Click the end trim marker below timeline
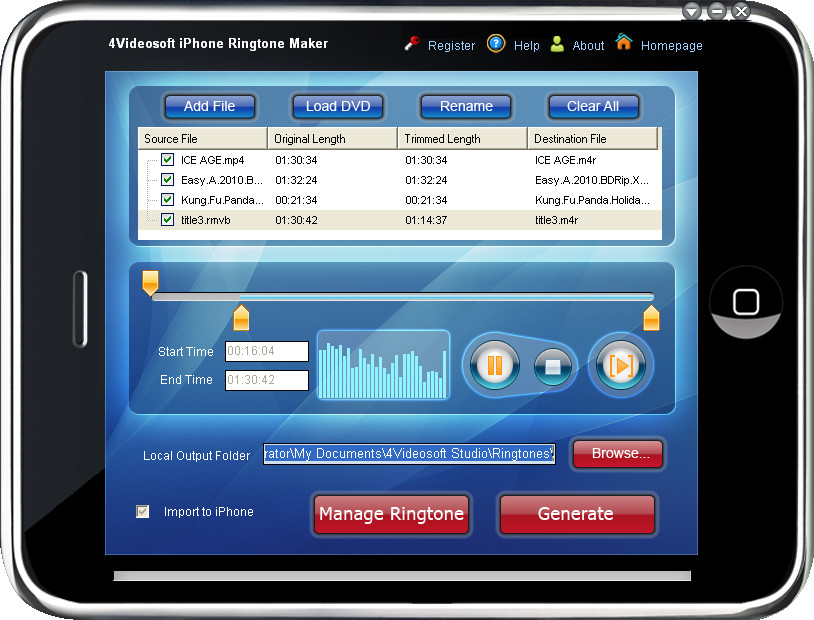 [x=651, y=318]
